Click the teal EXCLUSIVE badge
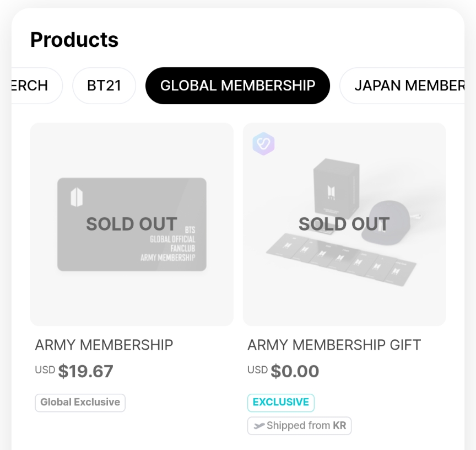The width and height of the screenshot is (476, 450). [281, 403]
